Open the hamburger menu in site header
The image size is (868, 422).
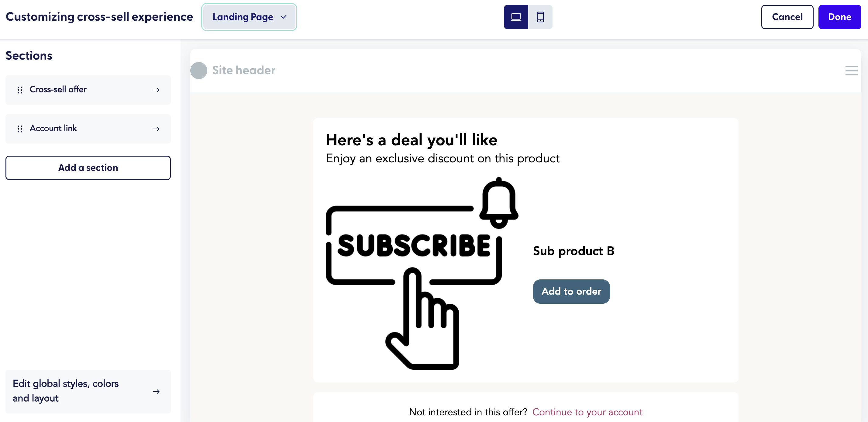(851, 71)
